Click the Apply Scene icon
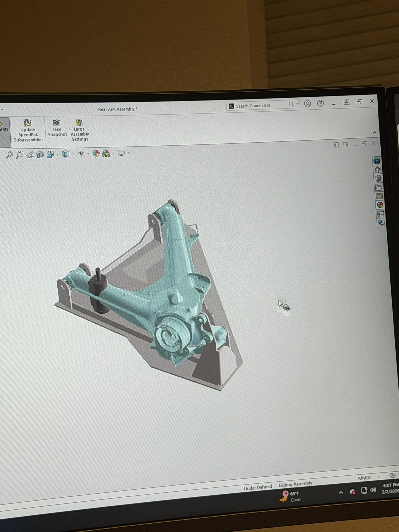Screen dimensions: 399x532 click(x=106, y=154)
